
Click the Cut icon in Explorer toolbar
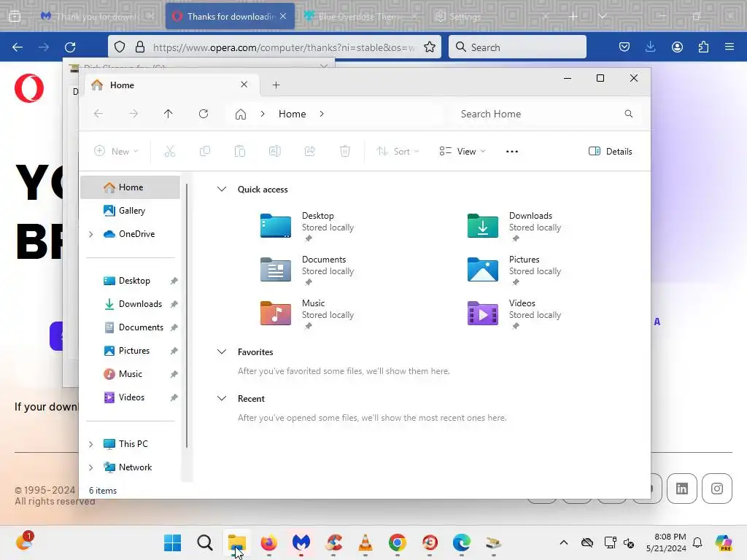tap(170, 152)
